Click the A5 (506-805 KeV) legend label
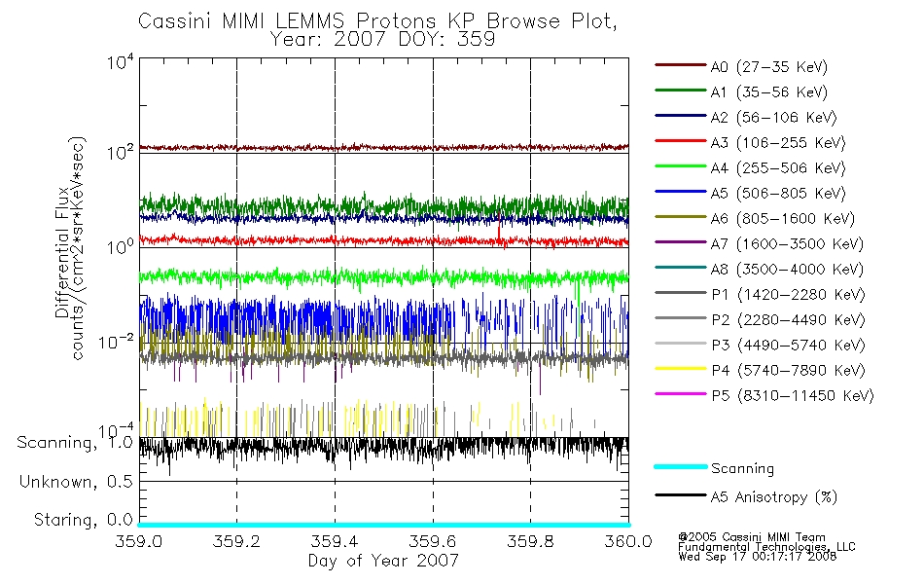 [x=778, y=194]
